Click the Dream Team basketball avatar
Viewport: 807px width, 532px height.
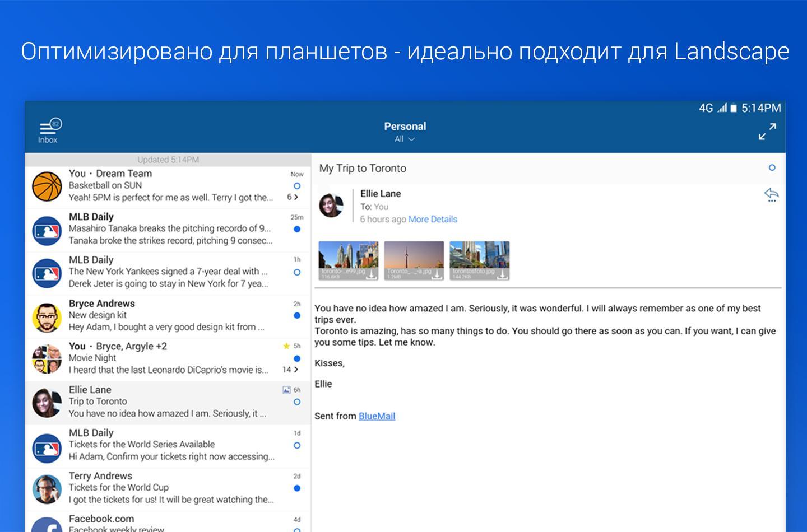(x=47, y=186)
